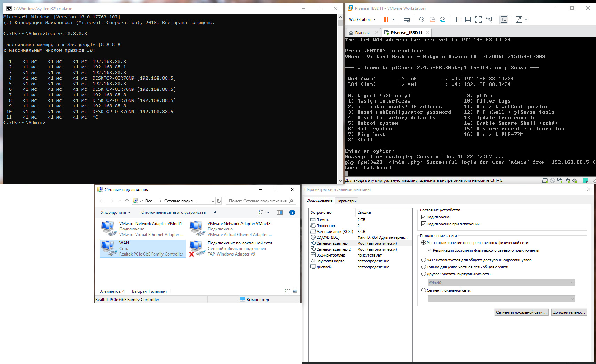
Task: Click the CD/DVD status icon in VMware status bar
Action: tap(553, 180)
